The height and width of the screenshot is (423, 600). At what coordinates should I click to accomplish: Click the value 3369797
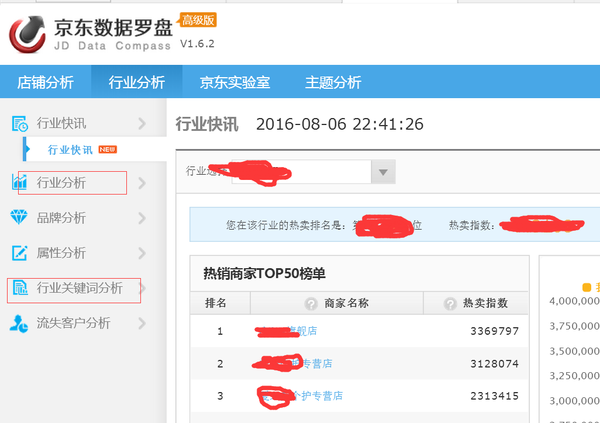[494, 331]
